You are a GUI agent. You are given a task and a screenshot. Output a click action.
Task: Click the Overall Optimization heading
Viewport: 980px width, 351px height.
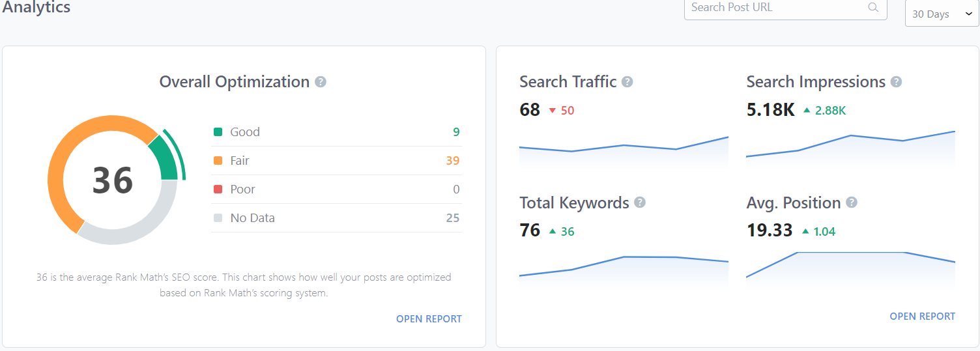pos(235,82)
